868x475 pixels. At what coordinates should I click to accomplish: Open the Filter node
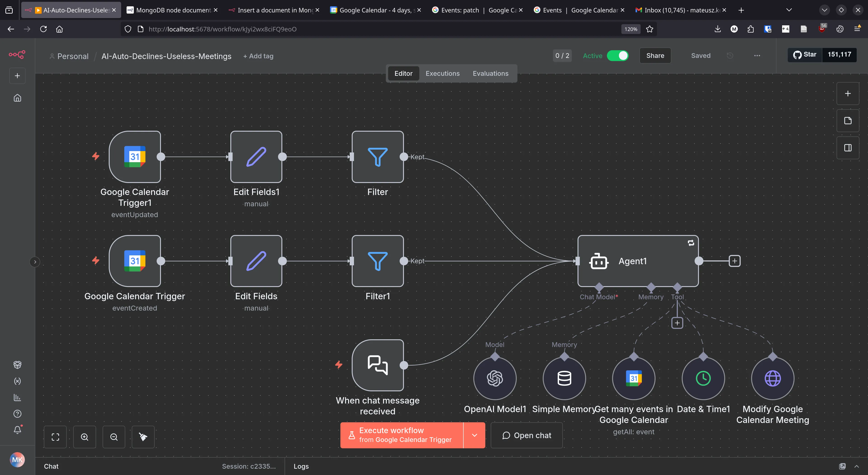(x=377, y=157)
